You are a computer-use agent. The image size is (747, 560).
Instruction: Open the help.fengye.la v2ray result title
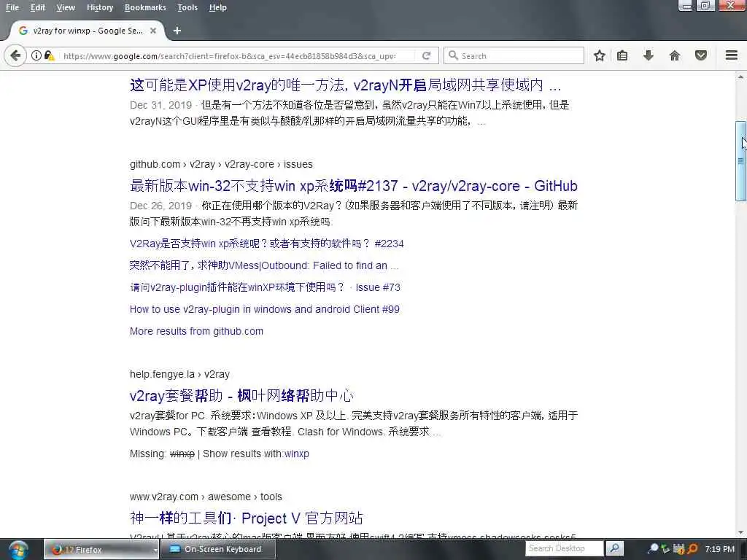[x=241, y=396]
